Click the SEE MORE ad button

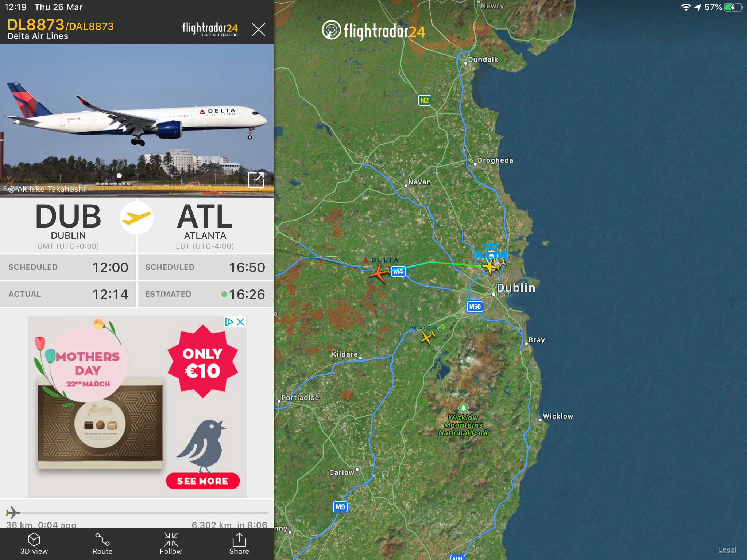(203, 481)
